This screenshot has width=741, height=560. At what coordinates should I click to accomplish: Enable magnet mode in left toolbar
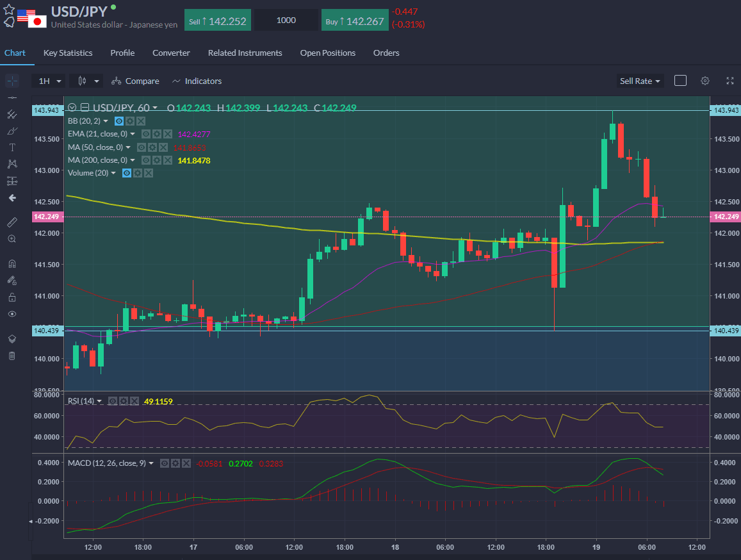point(12,263)
